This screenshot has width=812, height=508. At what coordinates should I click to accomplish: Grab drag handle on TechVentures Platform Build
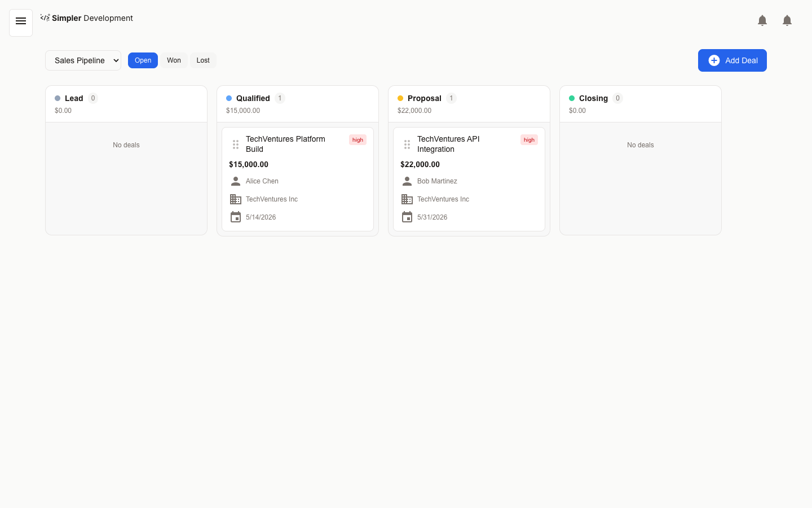tap(236, 144)
